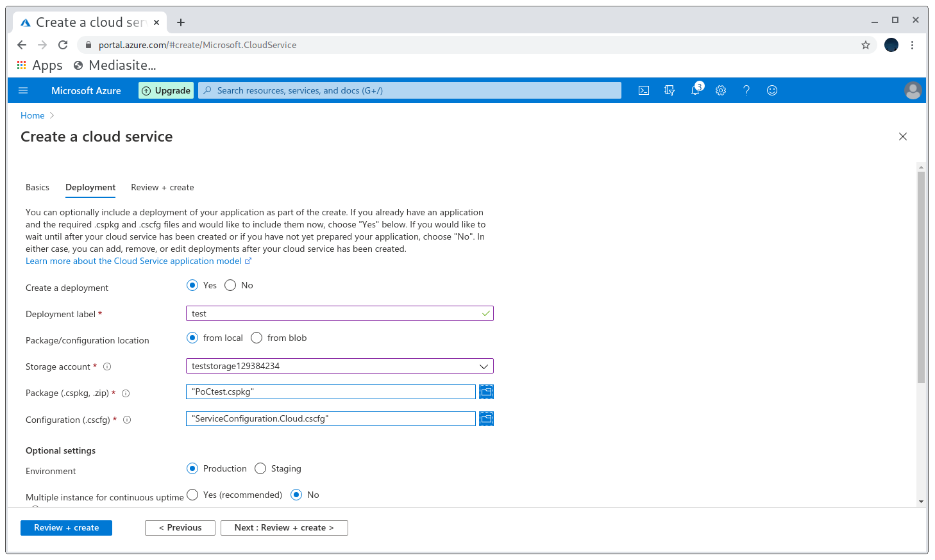Image resolution: width=935 pixels, height=560 pixels.
Task: Open the Apps bookmarks shortcut
Action: coord(40,65)
